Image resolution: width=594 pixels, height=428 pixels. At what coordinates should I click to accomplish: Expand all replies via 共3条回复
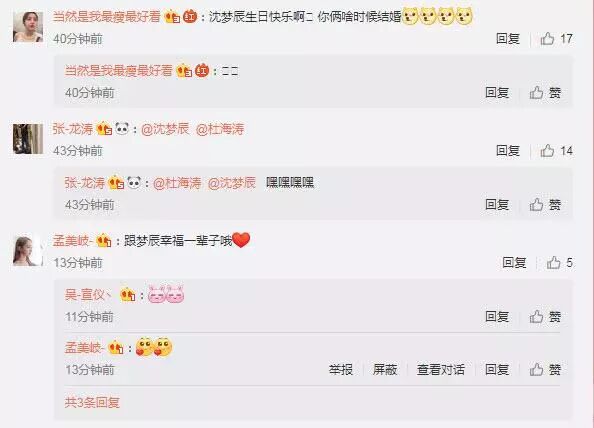[x=92, y=402]
